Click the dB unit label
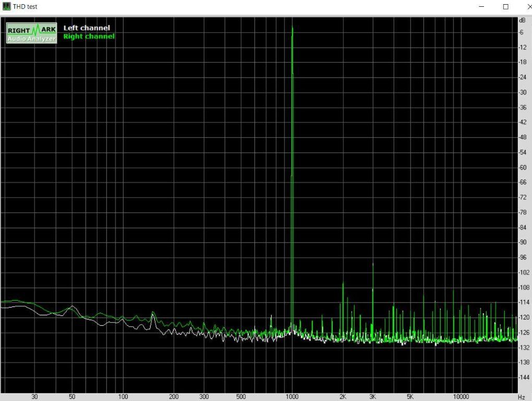 (522, 21)
